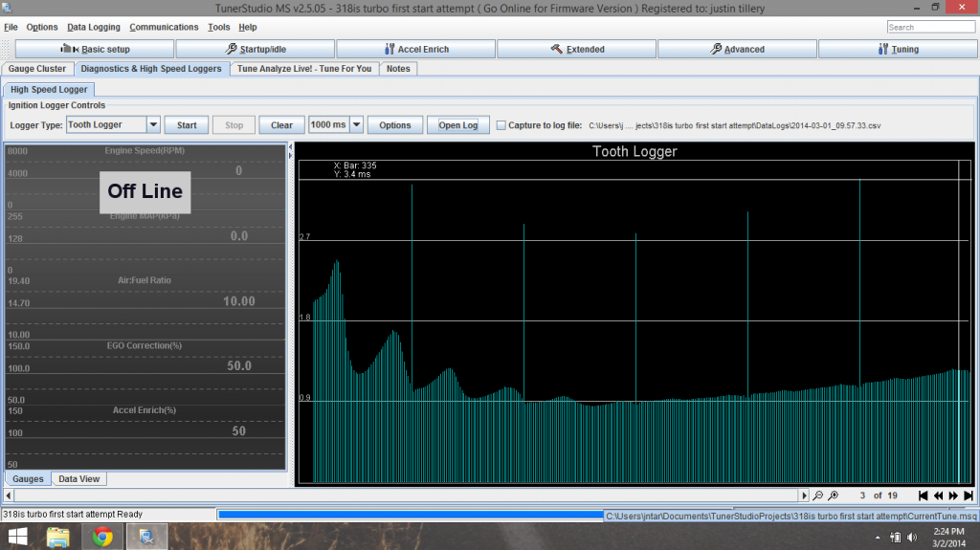
Task: Click the log file path text
Action: coord(734,125)
